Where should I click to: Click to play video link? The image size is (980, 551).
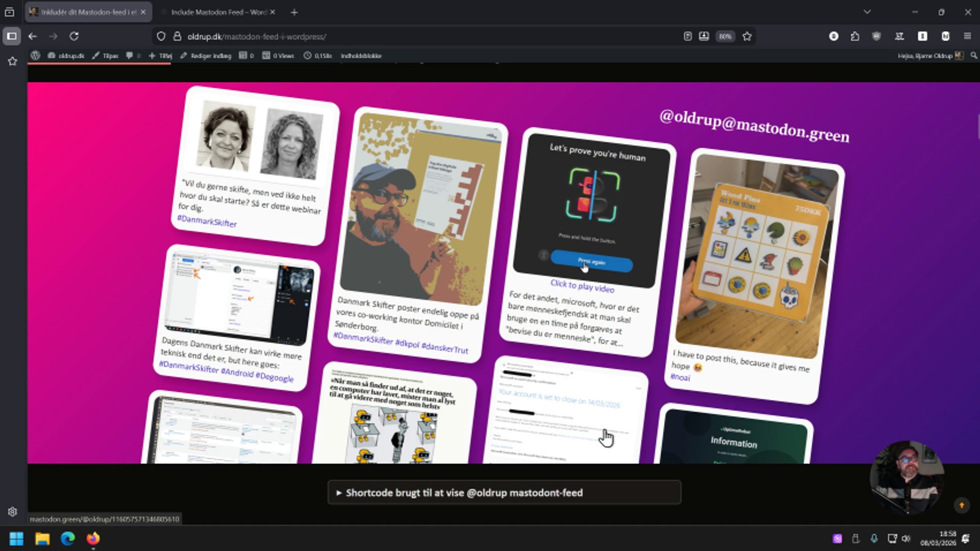click(582, 286)
